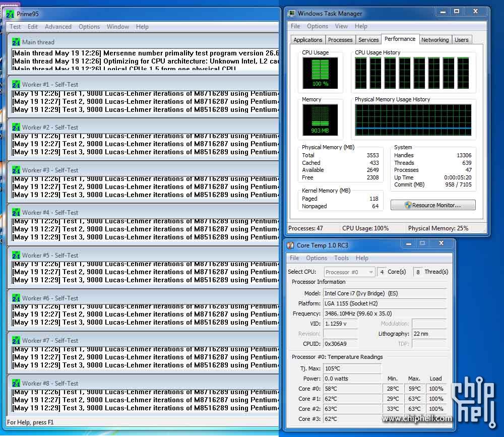Screen dimensions: 504x437
Task: Open Core Temp's Help menu
Action: (362, 258)
